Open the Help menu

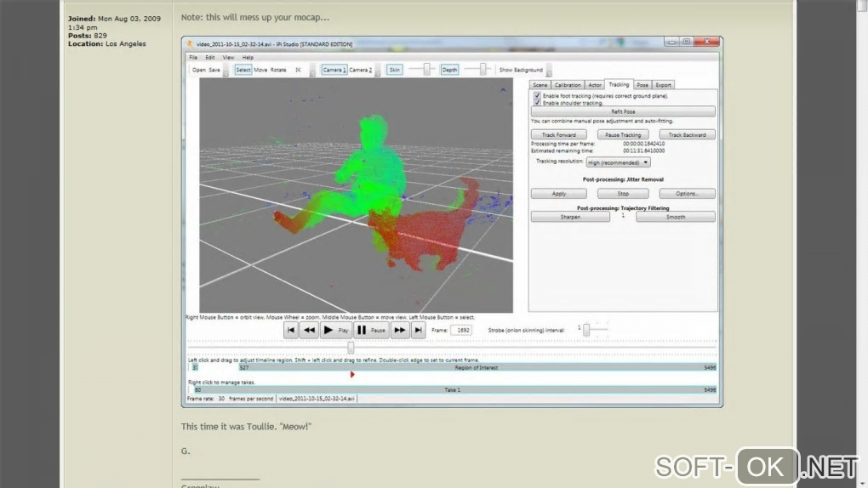point(248,58)
